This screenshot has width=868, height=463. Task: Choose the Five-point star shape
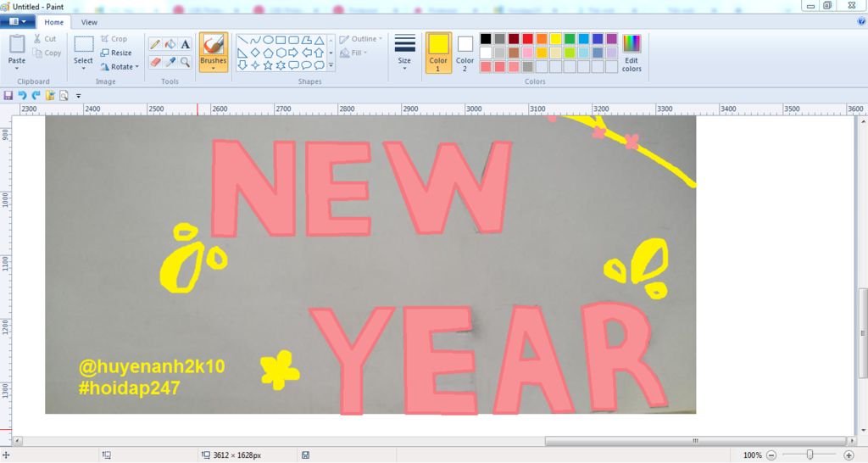[268, 65]
